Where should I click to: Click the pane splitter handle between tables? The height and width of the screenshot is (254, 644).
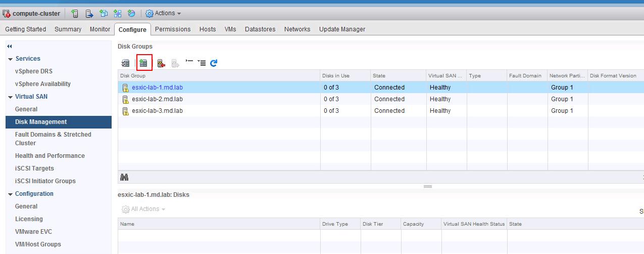click(428, 187)
